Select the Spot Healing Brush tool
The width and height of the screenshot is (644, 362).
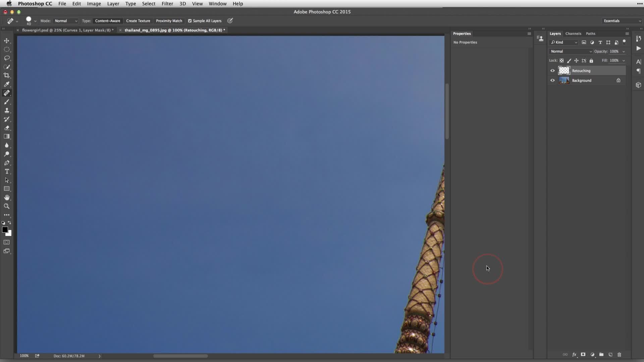coord(7,93)
